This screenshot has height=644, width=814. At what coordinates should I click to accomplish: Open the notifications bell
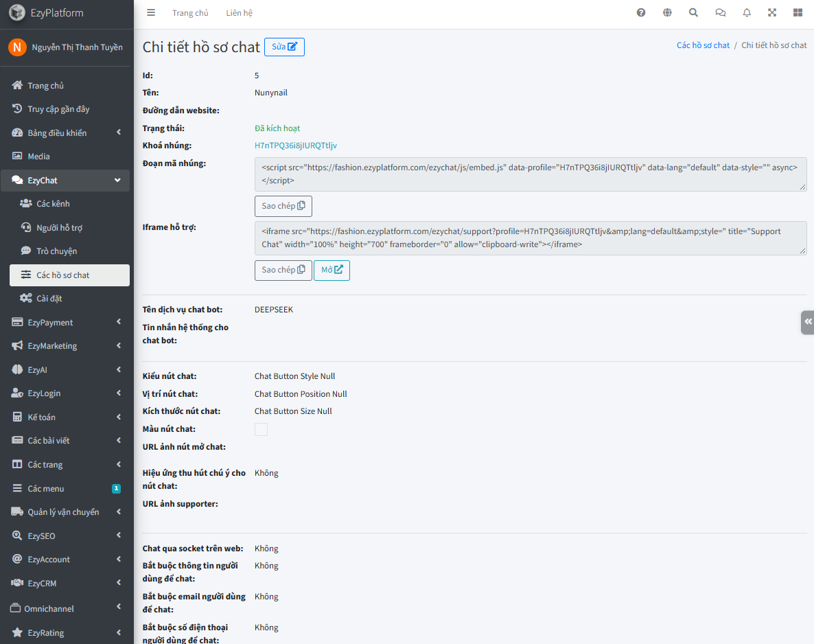747,12
